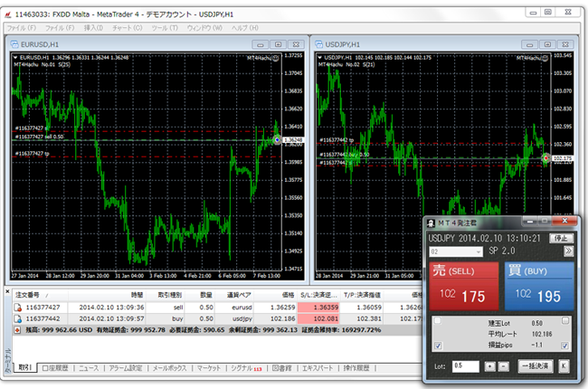This screenshot has height=389, width=588.
Task: Click the balance row icon beside 残高
Action: [x=17, y=330]
